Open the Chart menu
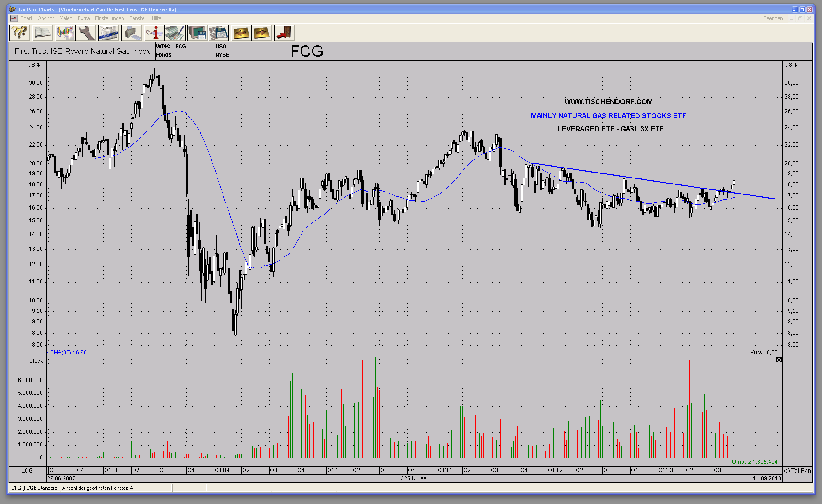 pyautogui.click(x=26, y=18)
